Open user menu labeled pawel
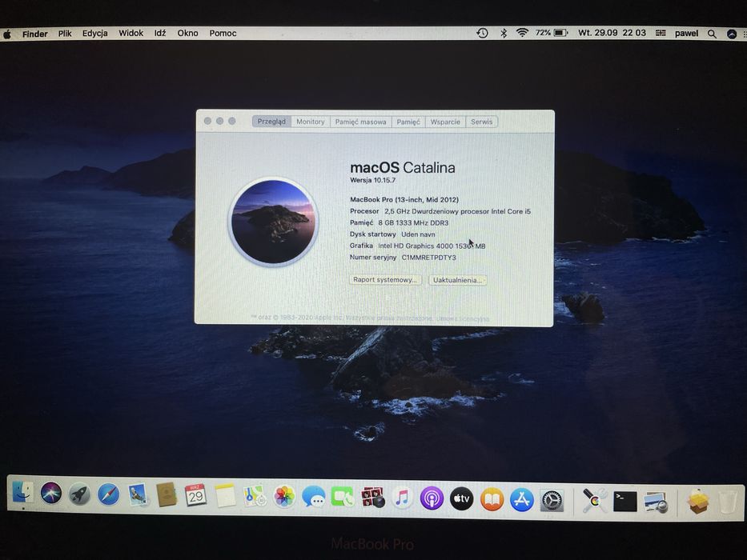This screenshot has height=560, width=747. 686,34
